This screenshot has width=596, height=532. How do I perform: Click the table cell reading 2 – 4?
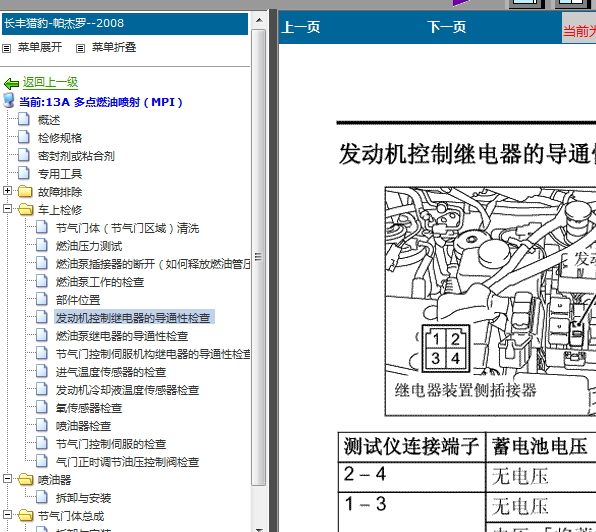[412, 477]
